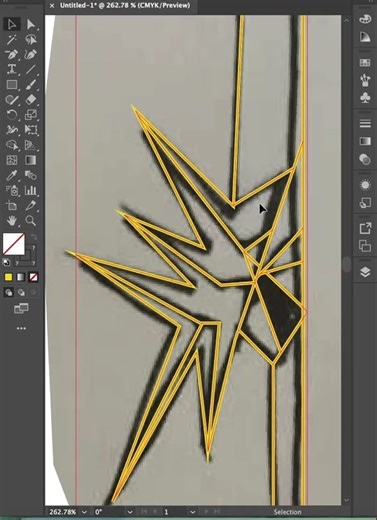
Task: Set paint to None
Action: tap(33, 277)
